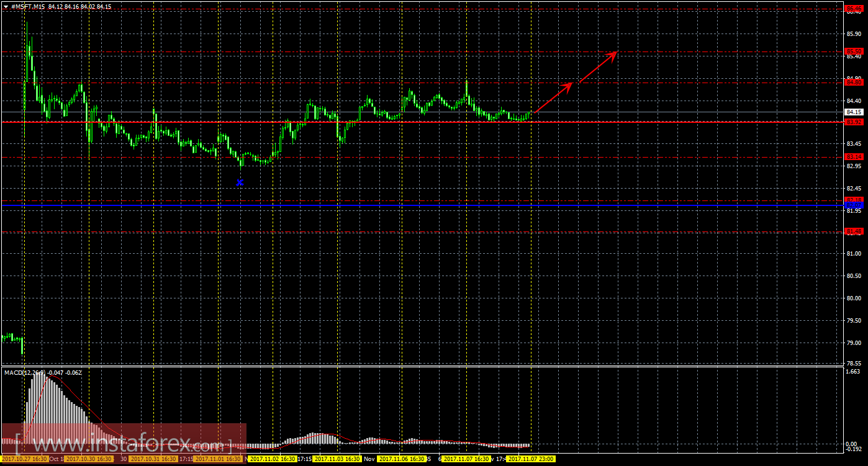Open the chart menu triangle beside #MSFT,M15
This screenshot has height=466, width=868.
tap(6, 6)
